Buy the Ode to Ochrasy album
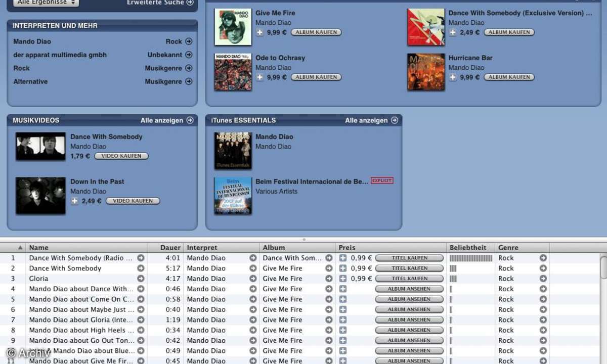 (316, 77)
